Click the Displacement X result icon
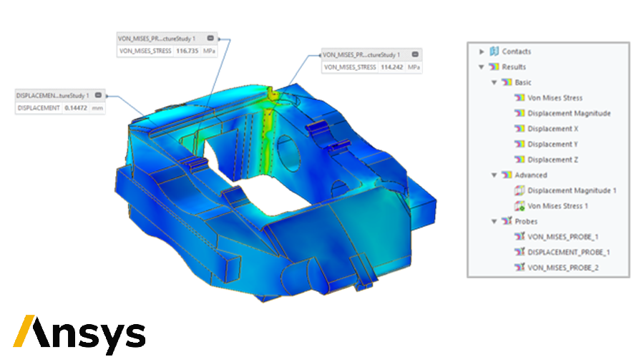The image size is (644, 362). click(x=520, y=129)
